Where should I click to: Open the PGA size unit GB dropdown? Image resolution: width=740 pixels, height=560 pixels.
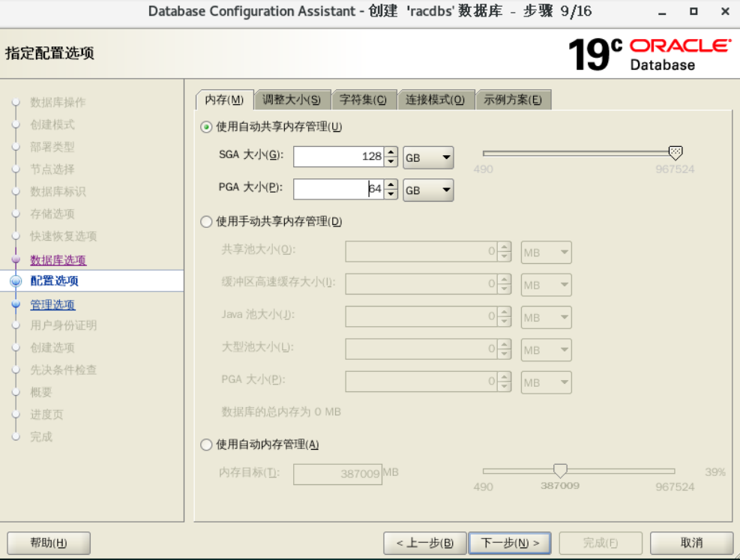coord(428,190)
